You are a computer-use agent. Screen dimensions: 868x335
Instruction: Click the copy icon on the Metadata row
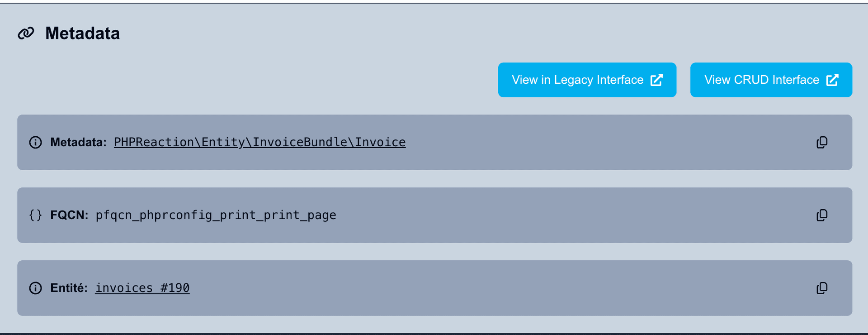(822, 142)
